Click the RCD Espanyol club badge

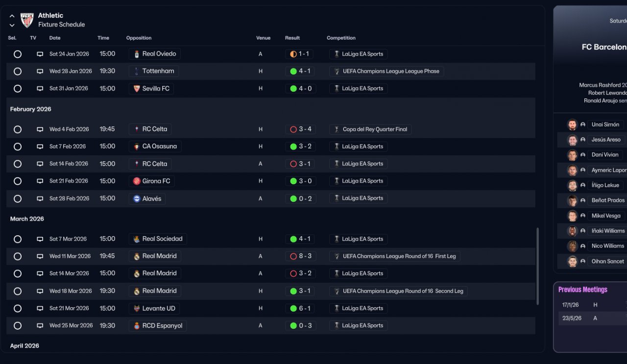(137, 326)
